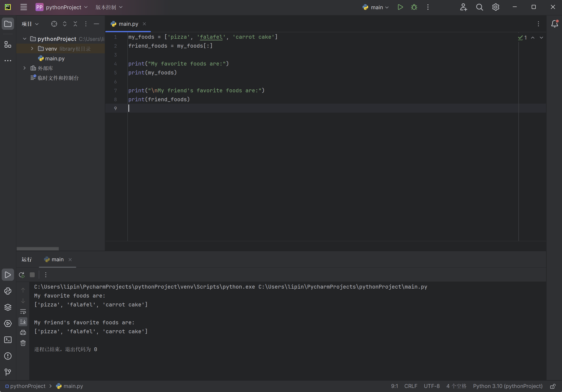Open Git version control tool window
Screen dimensions: 562x392
pos(8,372)
